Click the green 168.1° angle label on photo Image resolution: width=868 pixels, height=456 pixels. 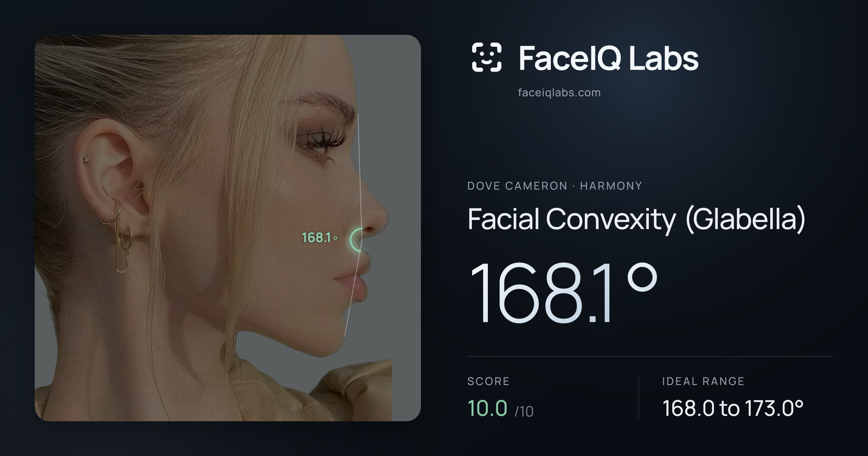(x=319, y=238)
